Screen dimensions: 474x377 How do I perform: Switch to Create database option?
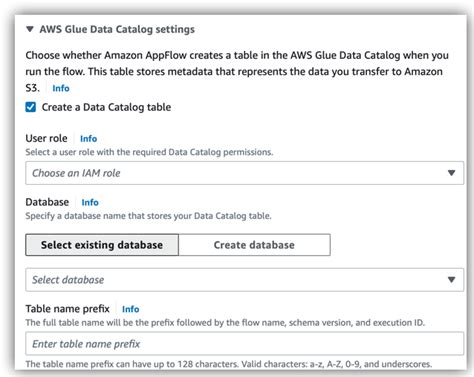(x=254, y=245)
